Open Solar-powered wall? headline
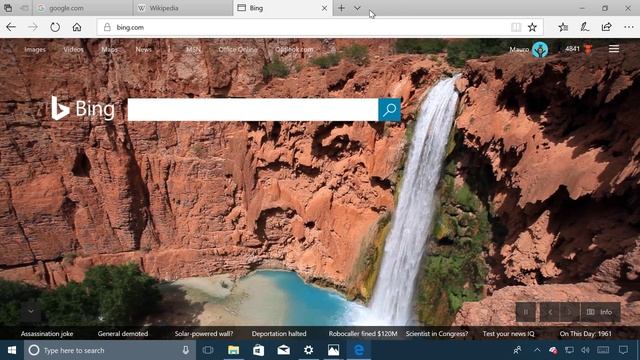This screenshot has height=360, width=640. point(204,334)
